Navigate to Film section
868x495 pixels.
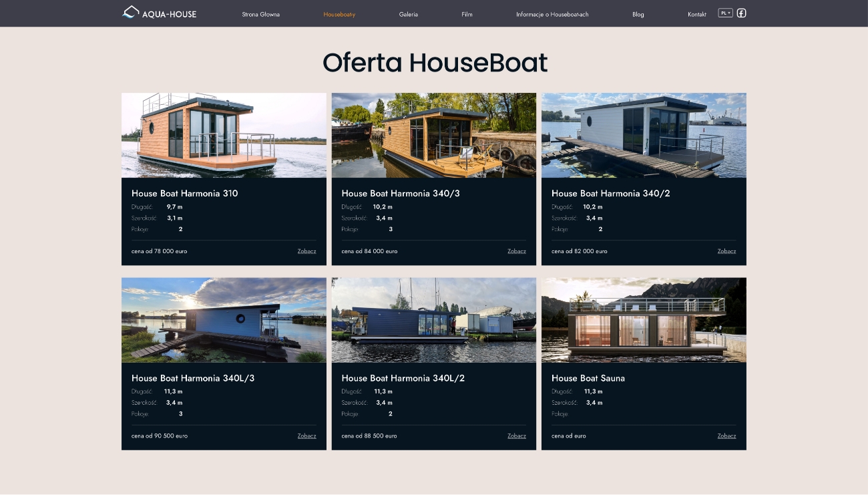click(467, 14)
